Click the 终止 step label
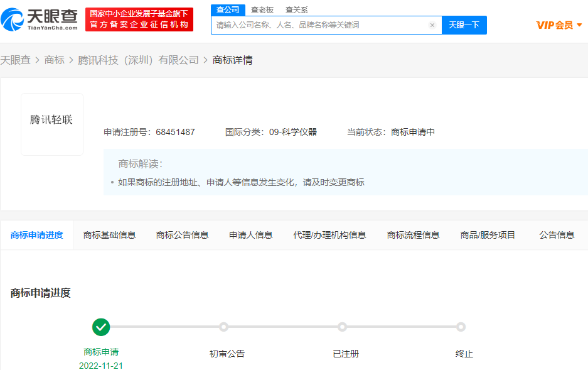This screenshot has width=588, height=370. (x=464, y=354)
